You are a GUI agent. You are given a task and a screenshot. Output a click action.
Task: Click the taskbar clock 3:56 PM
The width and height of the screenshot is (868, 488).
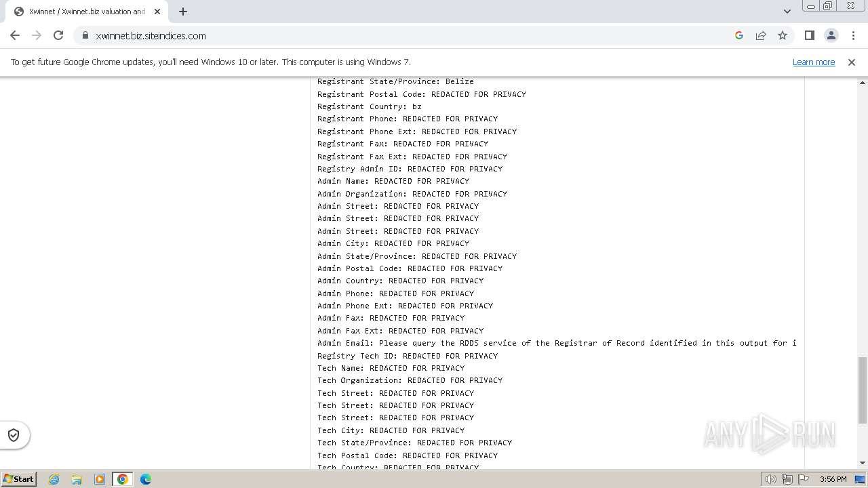tap(833, 479)
